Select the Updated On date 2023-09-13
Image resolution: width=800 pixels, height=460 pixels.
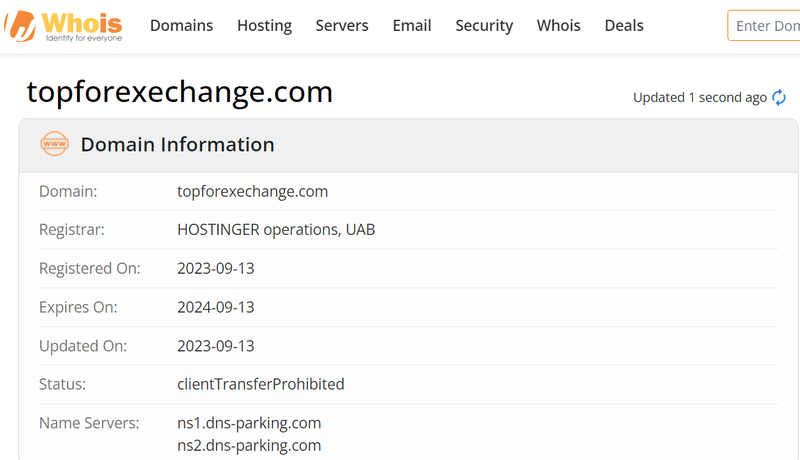pyautogui.click(x=216, y=346)
